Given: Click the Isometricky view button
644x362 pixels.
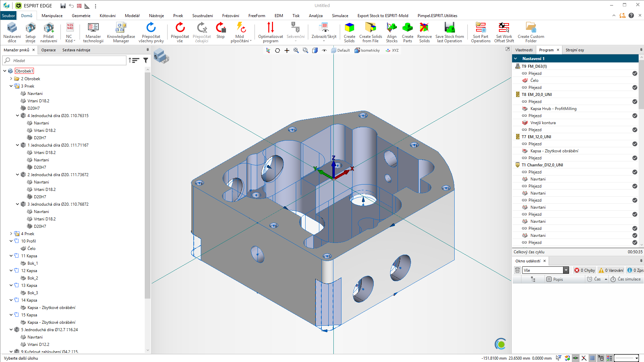Looking at the screenshot, I should click(x=367, y=50).
